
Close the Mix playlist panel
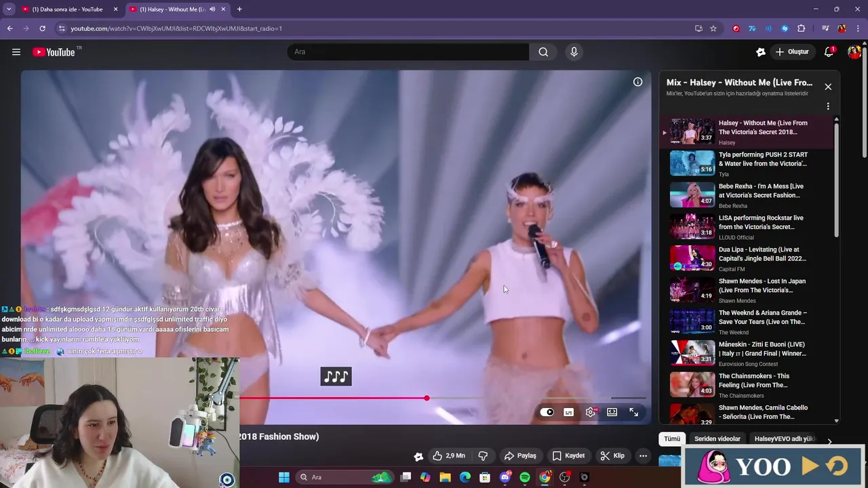[x=828, y=87]
